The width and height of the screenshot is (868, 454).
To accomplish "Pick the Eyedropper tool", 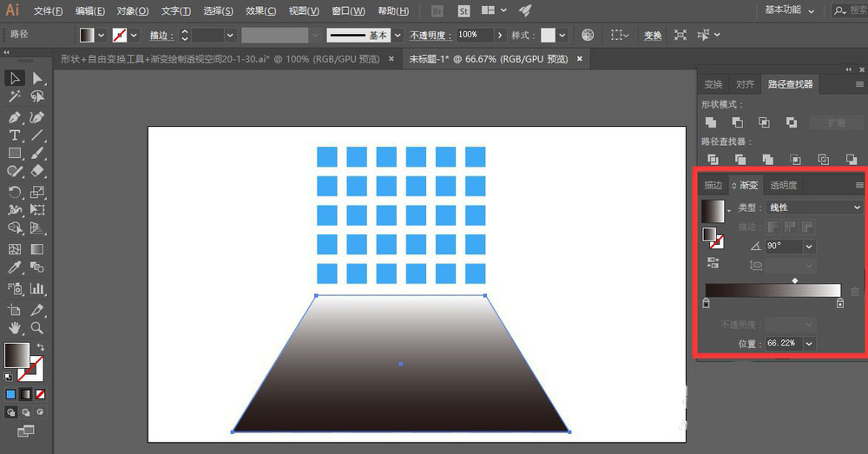I will (15, 267).
